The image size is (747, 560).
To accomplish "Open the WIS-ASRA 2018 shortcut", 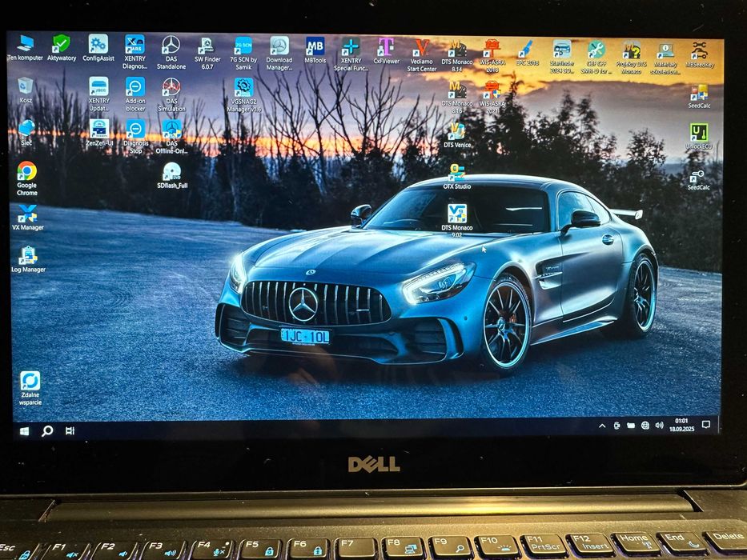I will click(x=492, y=56).
